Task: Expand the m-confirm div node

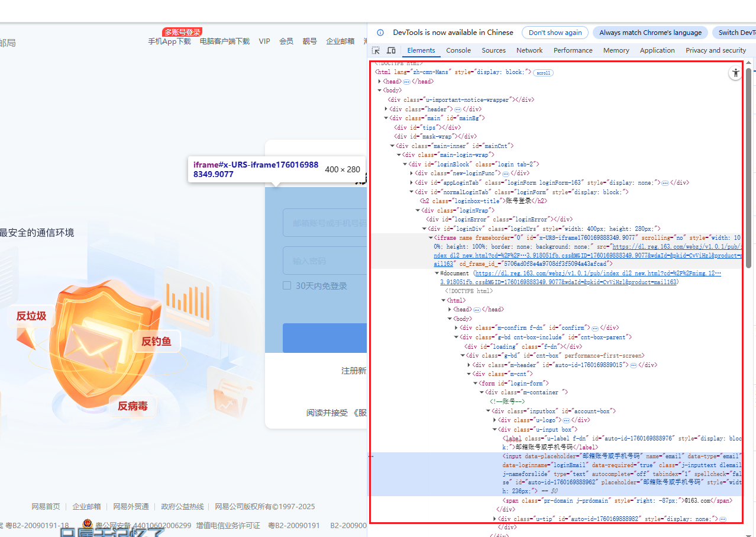Action: point(456,328)
